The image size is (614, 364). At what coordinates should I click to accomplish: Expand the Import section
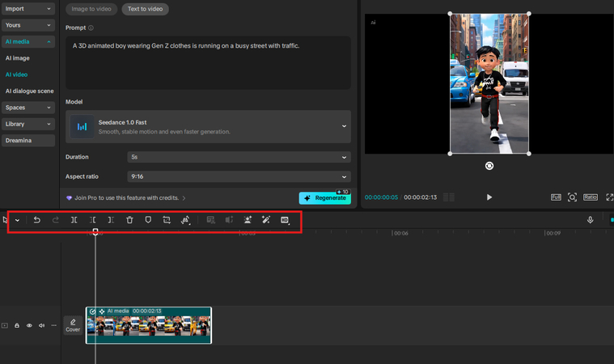tap(28, 9)
